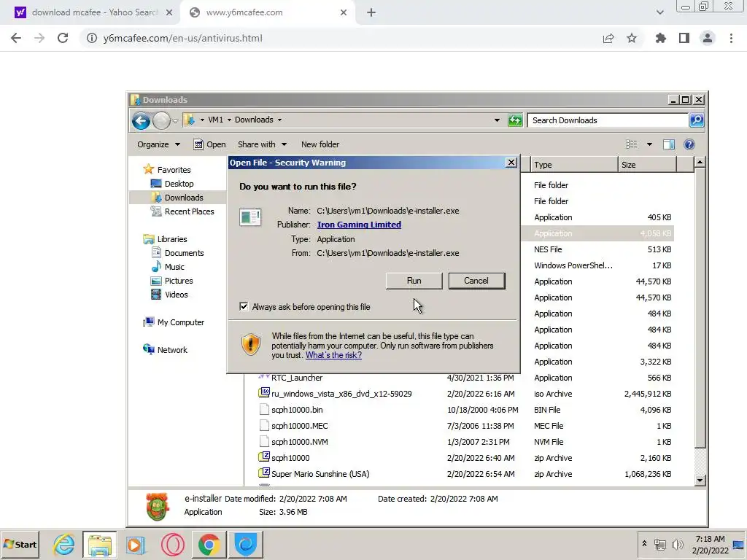Go forward in Downloads explorer window
The width and height of the screenshot is (747, 560).
[x=161, y=120]
